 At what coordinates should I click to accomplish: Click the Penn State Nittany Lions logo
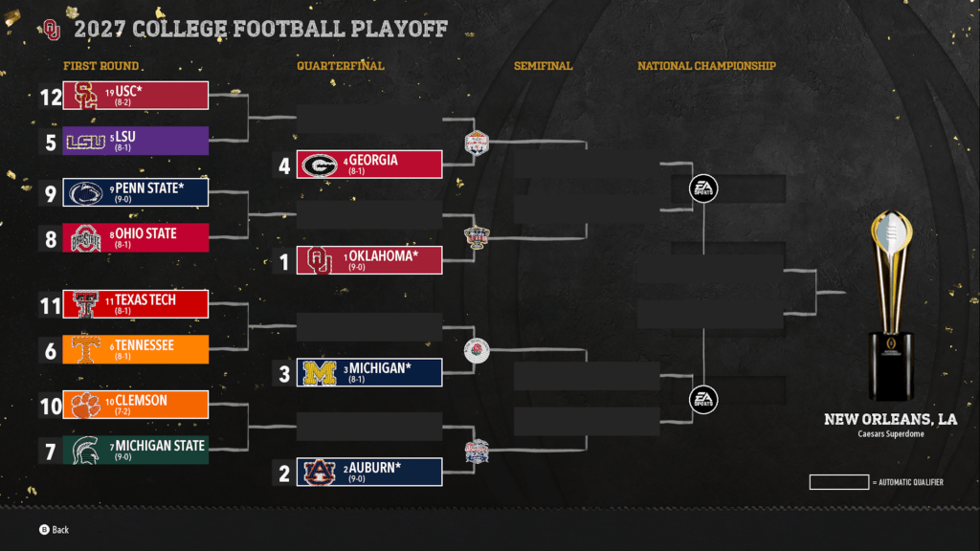(x=85, y=192)
